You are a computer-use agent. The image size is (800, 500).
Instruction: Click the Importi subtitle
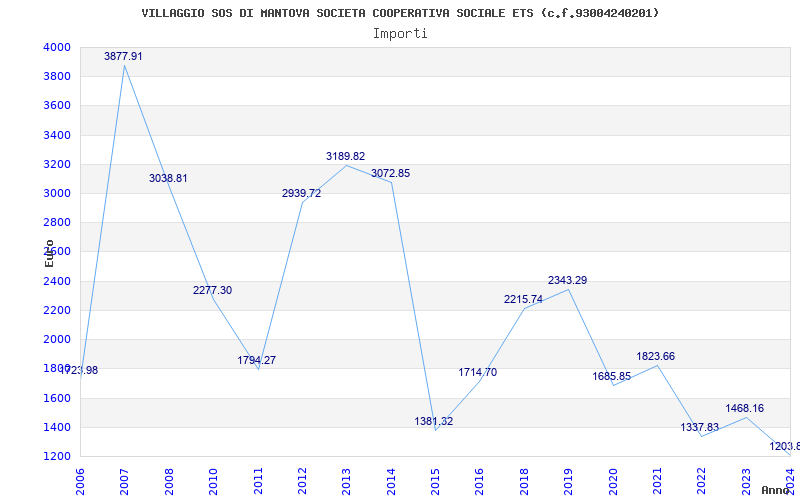(x=400, y=34)
